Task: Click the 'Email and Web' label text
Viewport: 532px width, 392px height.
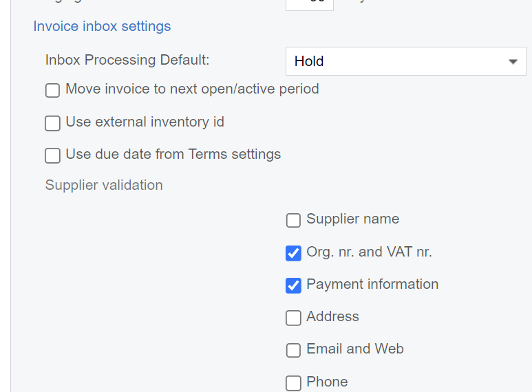Action: 355,349
